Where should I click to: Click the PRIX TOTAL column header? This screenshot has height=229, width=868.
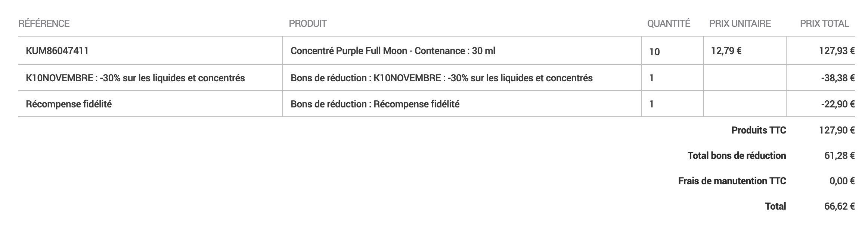click(x=824, y=23)
